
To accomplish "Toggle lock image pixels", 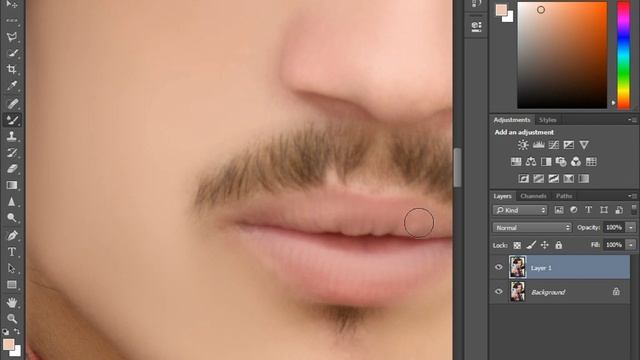I will (x=531, y=245).
